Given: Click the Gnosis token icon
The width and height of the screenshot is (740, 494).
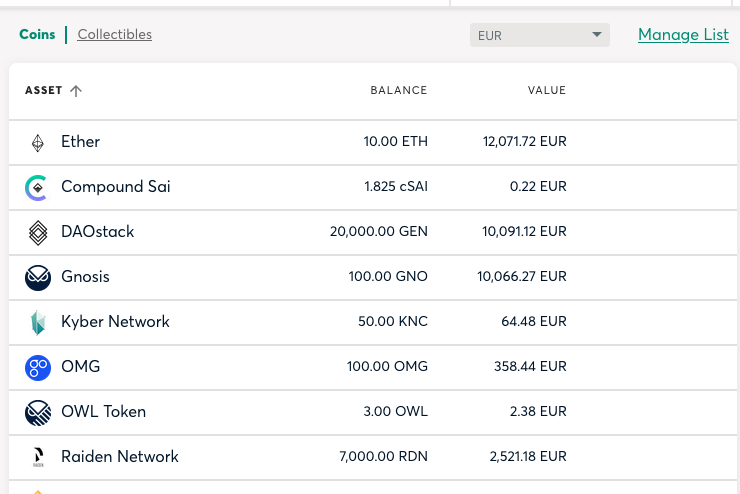Looking at the screenshot, I should coord(37,277).
